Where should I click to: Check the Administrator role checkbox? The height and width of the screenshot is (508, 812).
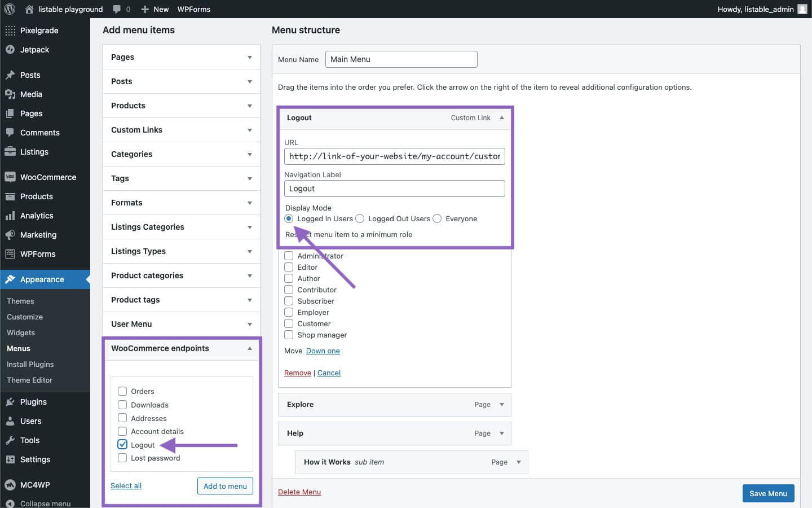289,256
